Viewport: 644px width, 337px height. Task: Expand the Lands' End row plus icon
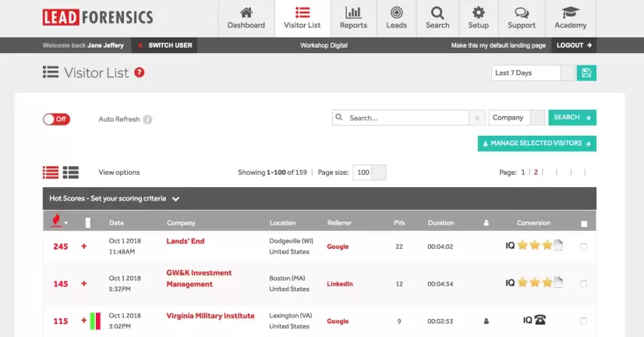(83, 247)
